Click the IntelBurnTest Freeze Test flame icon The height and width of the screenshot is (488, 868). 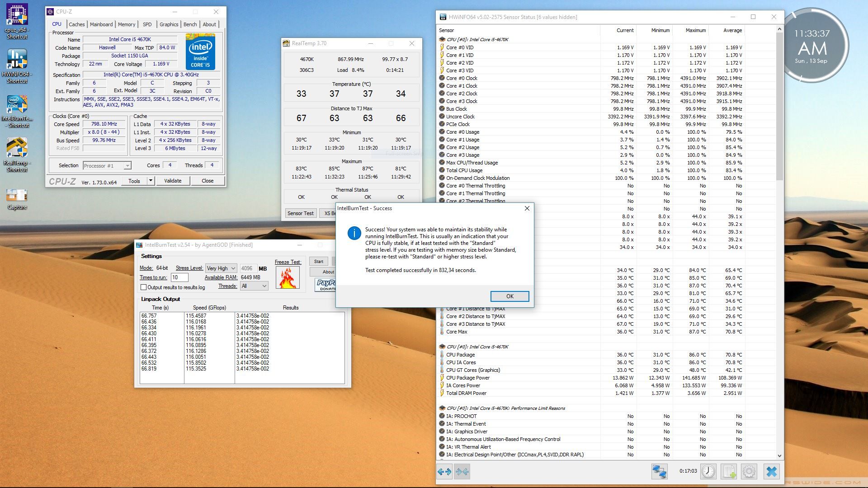click(288, 277)
